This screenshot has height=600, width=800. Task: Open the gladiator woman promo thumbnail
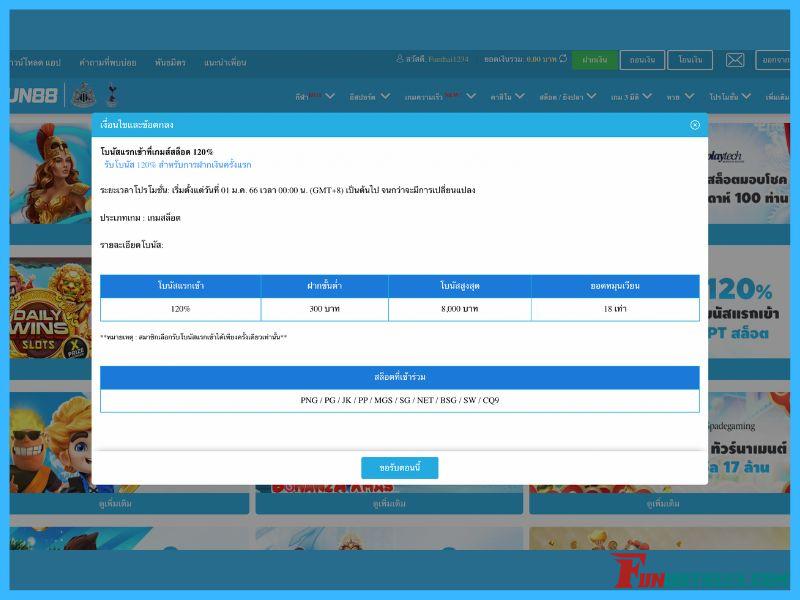coord(51,173)
